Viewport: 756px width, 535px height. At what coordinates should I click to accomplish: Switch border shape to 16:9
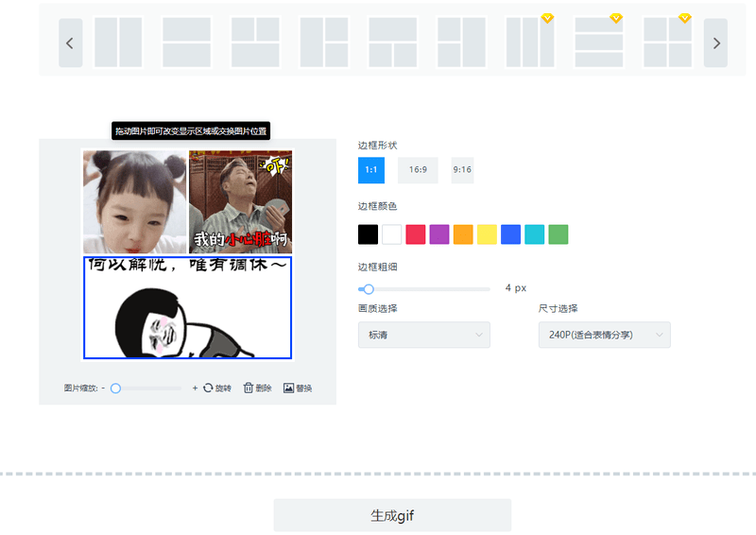click(418, 170)
